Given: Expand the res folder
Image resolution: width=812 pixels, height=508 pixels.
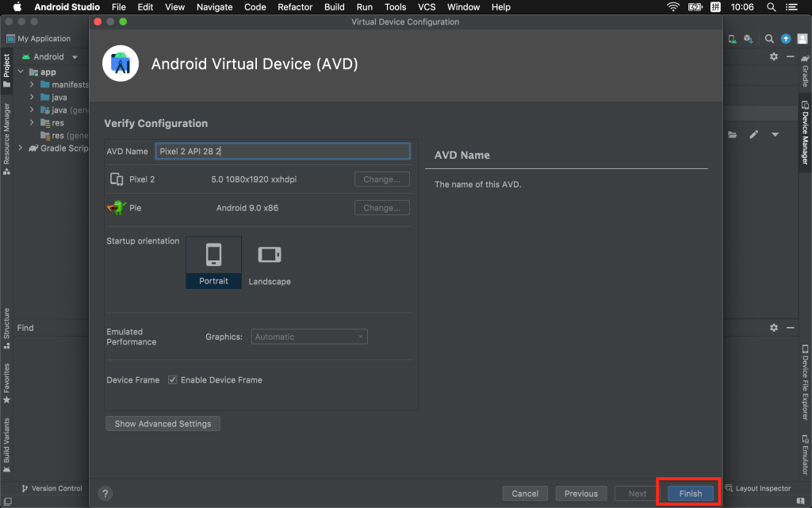Looking at the screenshot, I should (x=32, y=122).
